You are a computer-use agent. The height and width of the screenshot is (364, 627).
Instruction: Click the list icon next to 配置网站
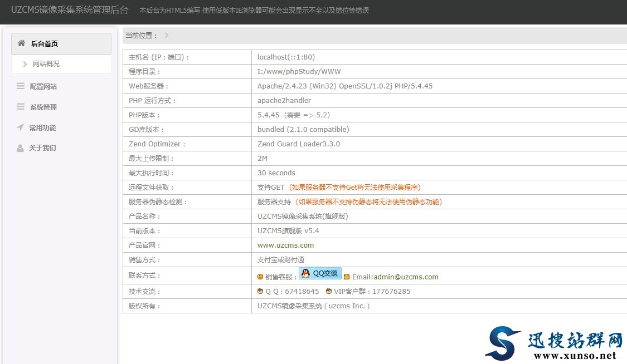click(x=21, y=86)
